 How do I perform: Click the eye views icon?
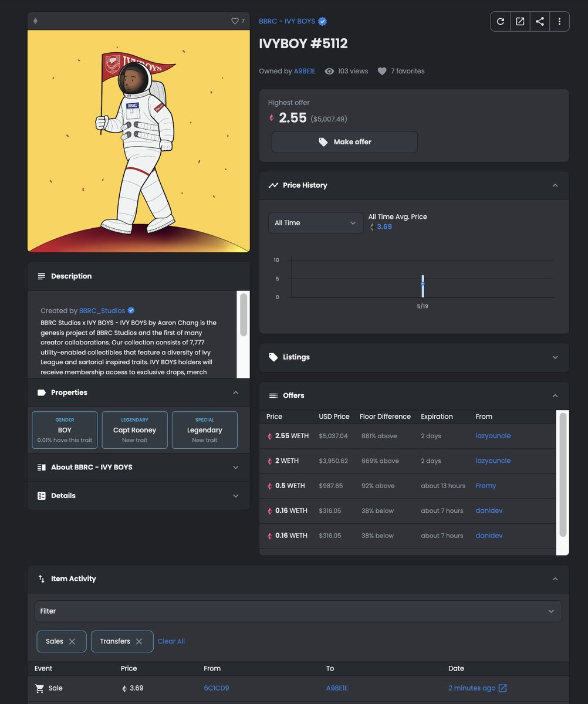330,71
